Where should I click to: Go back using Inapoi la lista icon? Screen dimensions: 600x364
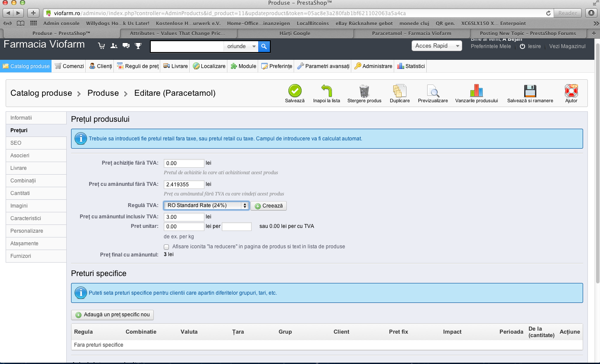326,91
